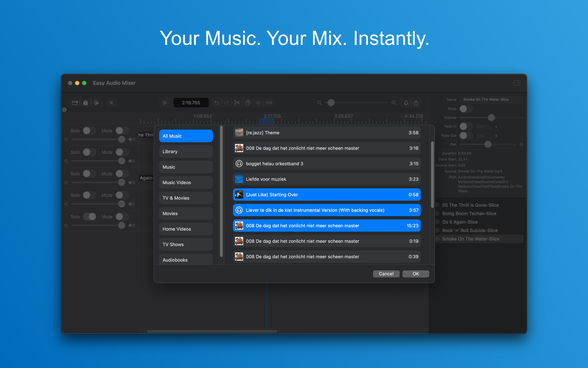Click headphone icon of bogget helau orkestband 3
The image size is (588, 368).
[x=239, y=164]
